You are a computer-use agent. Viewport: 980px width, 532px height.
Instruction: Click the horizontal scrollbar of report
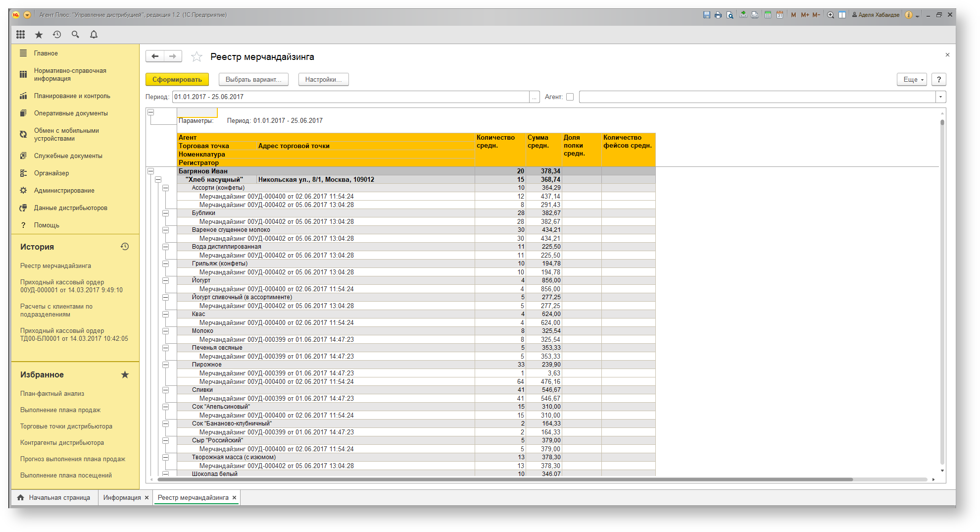pos(505,479)
